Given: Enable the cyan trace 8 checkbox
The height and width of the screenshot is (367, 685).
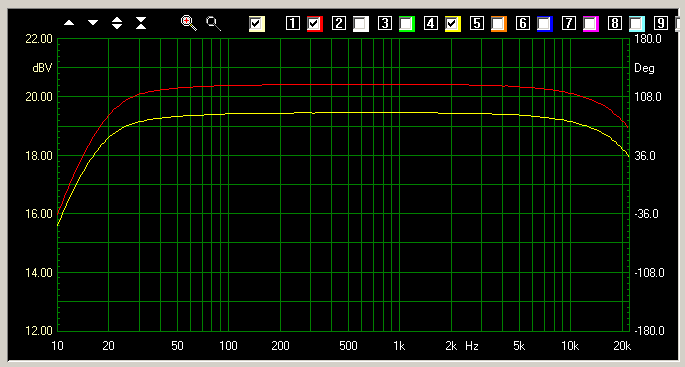Looking at the screenshot, I should (637, 24).
